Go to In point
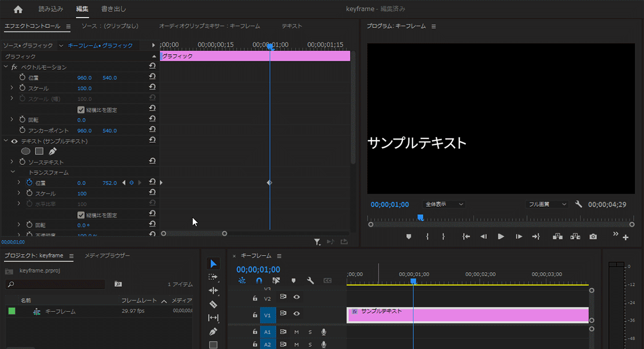The width and height of the screenshot is (644, 349). [466, 236]
